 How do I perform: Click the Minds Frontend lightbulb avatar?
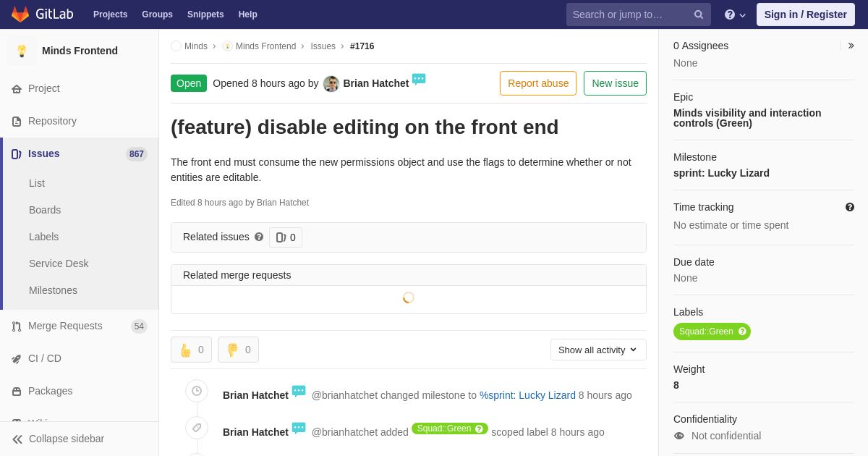(x=22, y=51)
